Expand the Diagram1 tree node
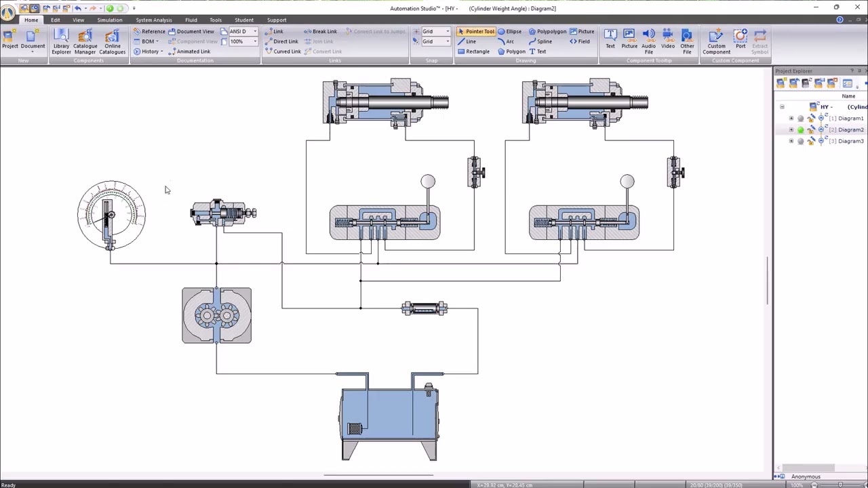Screen dimensions: 868x488 pyautogui.click(x=791, y=119)
